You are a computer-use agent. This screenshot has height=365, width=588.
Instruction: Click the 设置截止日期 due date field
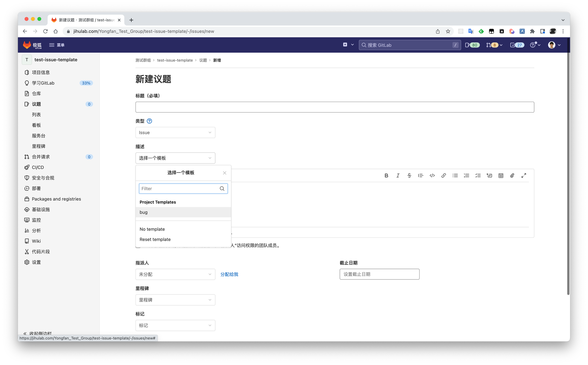[379, 274]
